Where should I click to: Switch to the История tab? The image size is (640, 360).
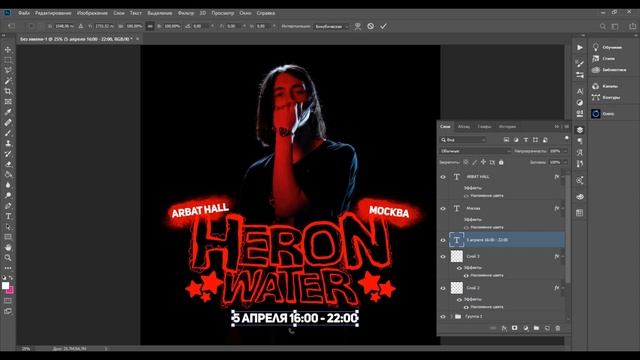coord(507,127)
